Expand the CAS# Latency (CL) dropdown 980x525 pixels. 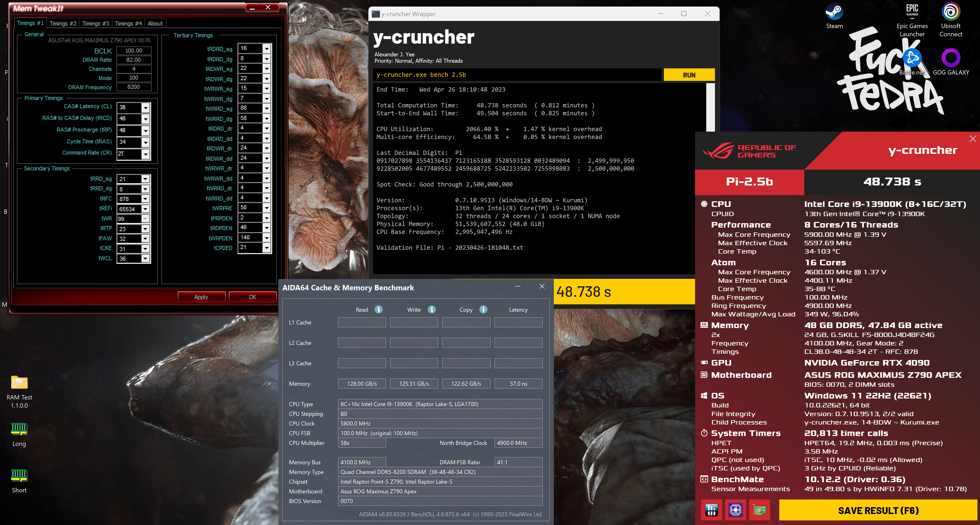145,108
